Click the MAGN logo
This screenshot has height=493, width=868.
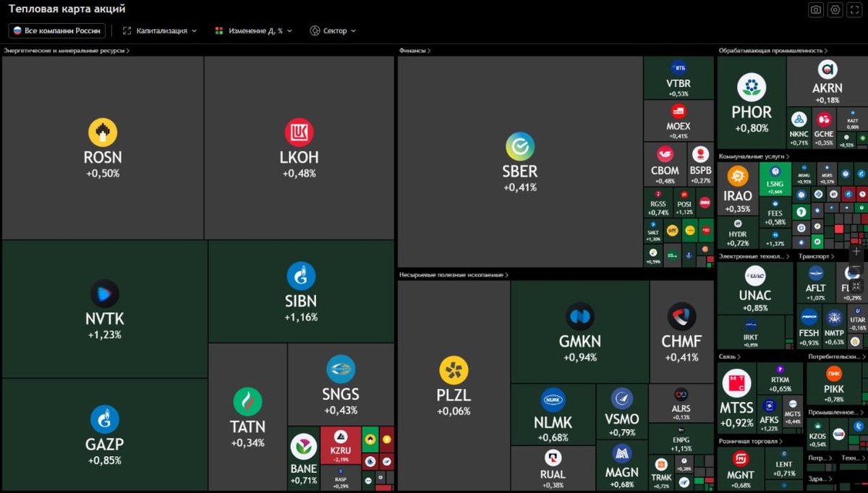(622, 453)
